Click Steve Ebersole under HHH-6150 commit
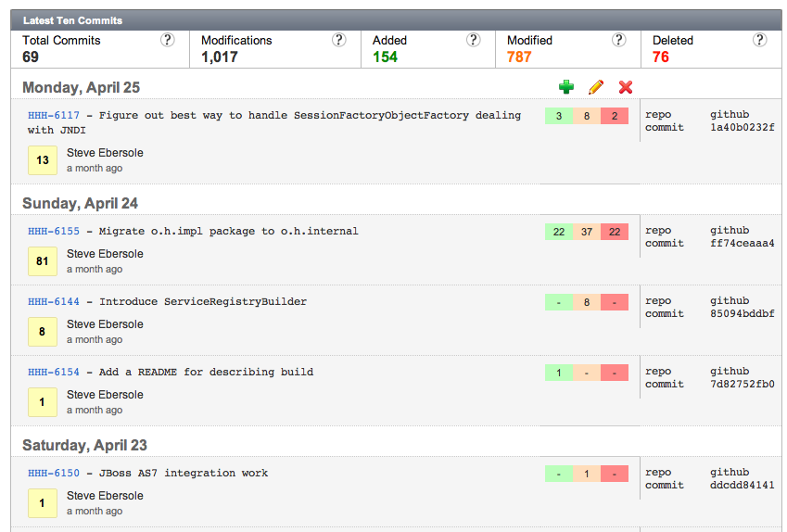Screen dimensions: 787x532 105,495
